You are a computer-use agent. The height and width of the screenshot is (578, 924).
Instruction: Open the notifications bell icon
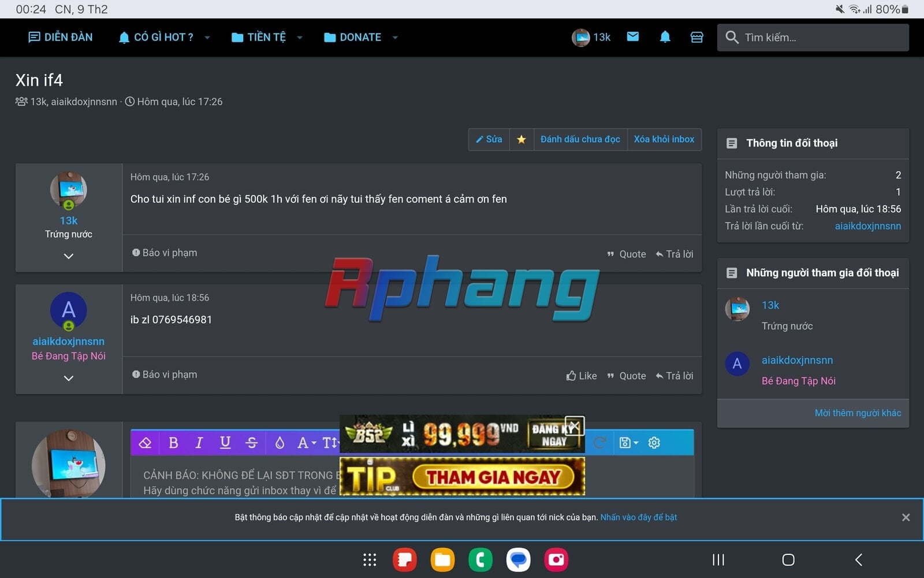[665, 37]
